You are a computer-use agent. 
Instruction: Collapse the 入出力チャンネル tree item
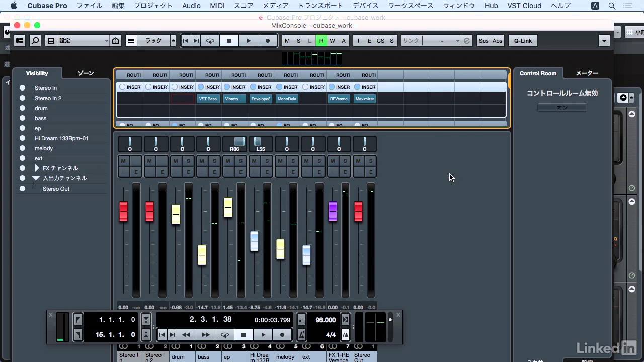[36, 178]
